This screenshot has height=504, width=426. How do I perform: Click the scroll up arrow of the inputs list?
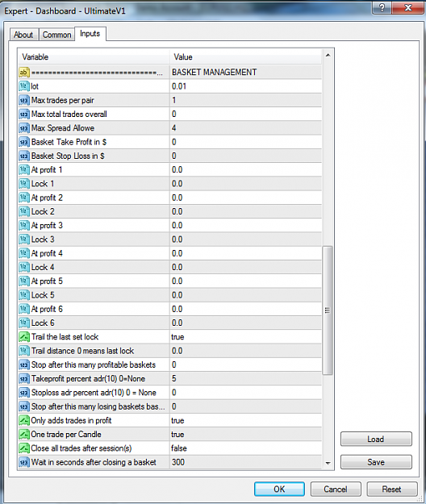(x=328, y=56)
